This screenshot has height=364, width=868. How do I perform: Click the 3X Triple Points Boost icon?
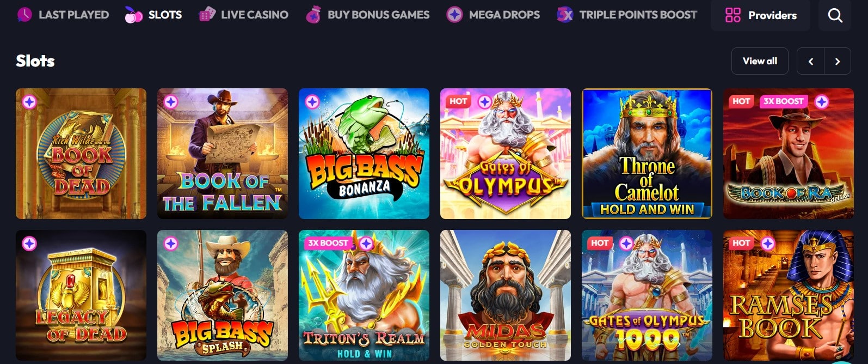(565, 15)
